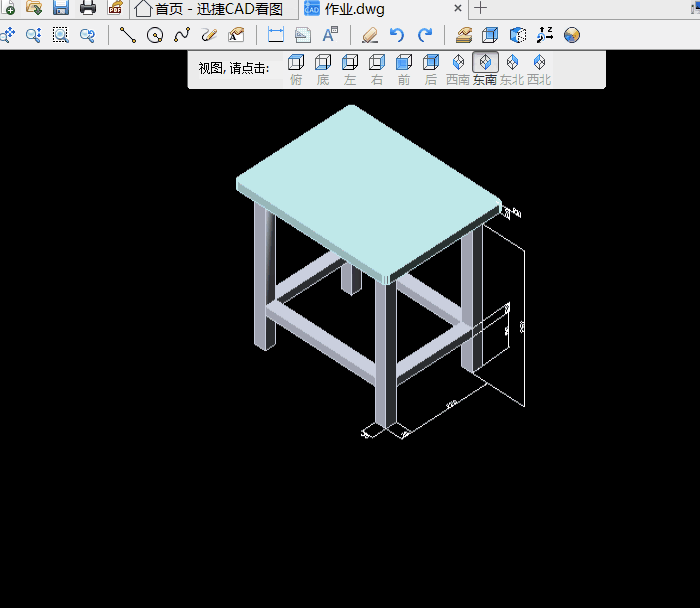Click the Print icon

point(88,9)
